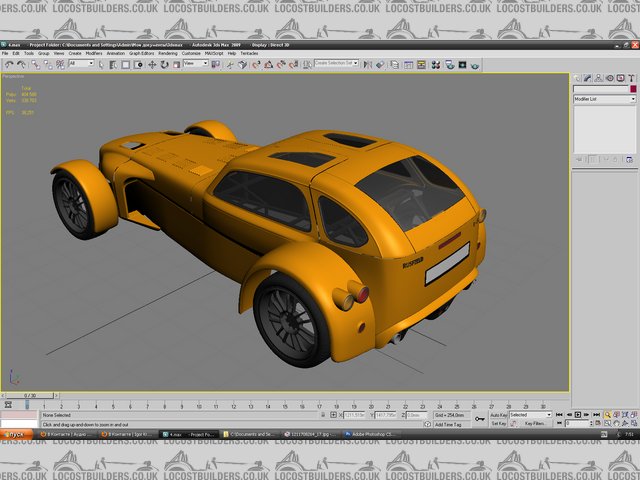640x480 pixels.
Task: Open the Rendering menu
Action: coord(166,53)
